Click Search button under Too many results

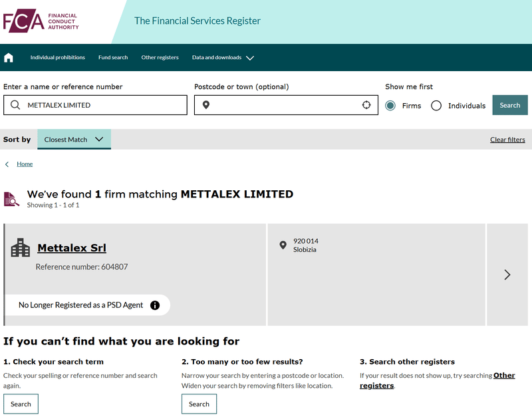199,404
